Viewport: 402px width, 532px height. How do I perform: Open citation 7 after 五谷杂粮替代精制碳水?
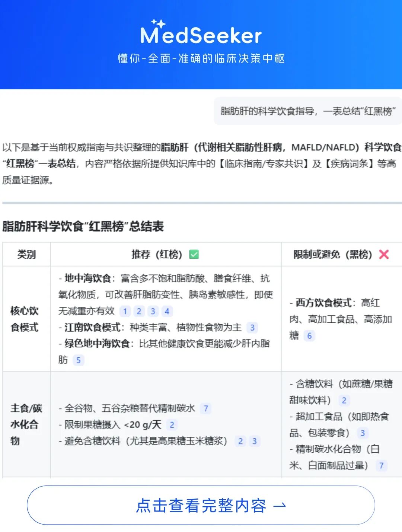(206, 408)
